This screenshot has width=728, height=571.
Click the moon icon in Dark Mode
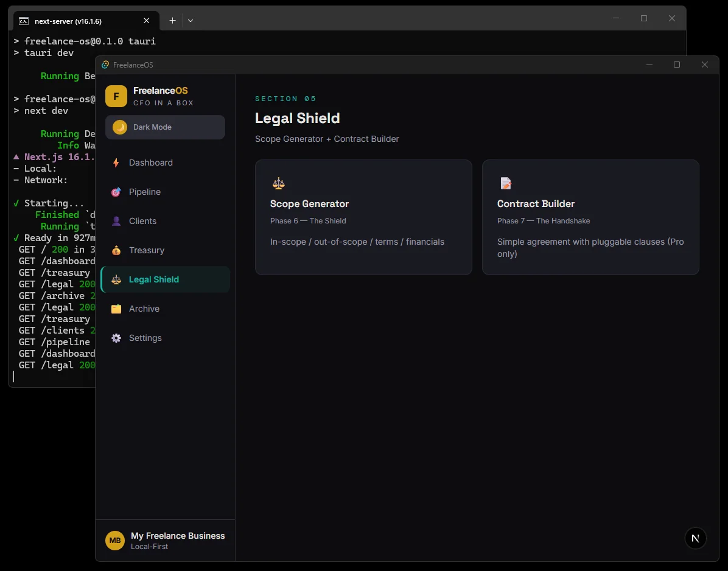(120, 127)
